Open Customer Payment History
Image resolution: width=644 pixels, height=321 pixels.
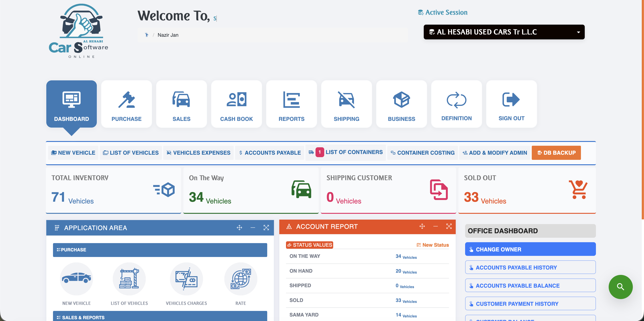tap(530, 304)
